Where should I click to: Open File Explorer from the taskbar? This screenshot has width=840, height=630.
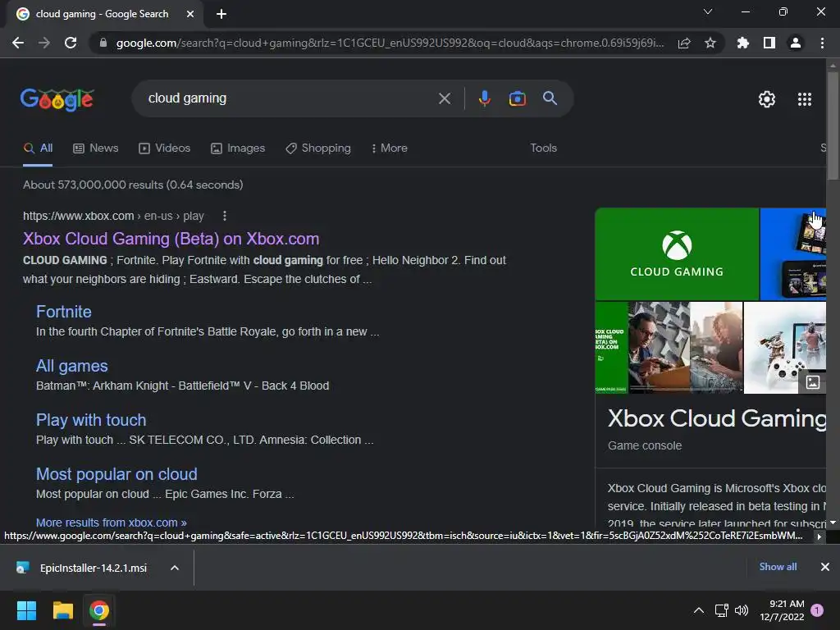pyautogui.click(x=63, y=610)
